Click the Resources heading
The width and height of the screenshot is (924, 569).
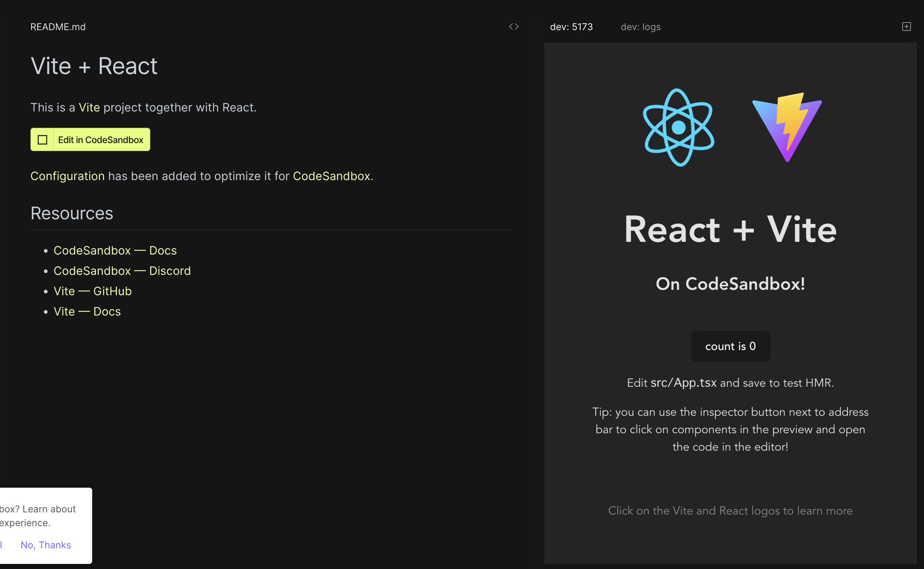click(72, 214)
